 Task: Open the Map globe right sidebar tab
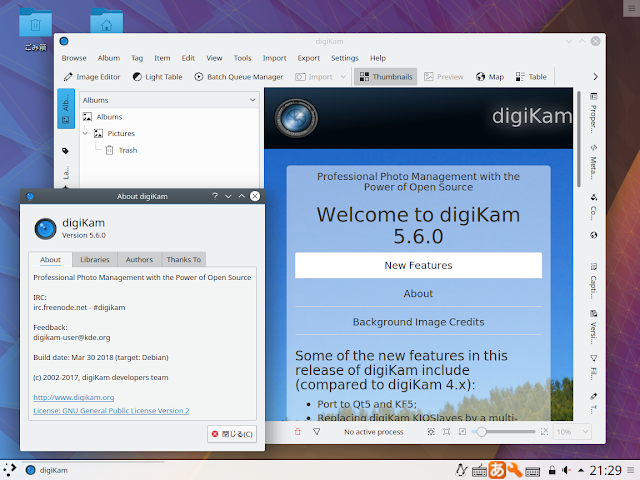click(x=593, y=235)
